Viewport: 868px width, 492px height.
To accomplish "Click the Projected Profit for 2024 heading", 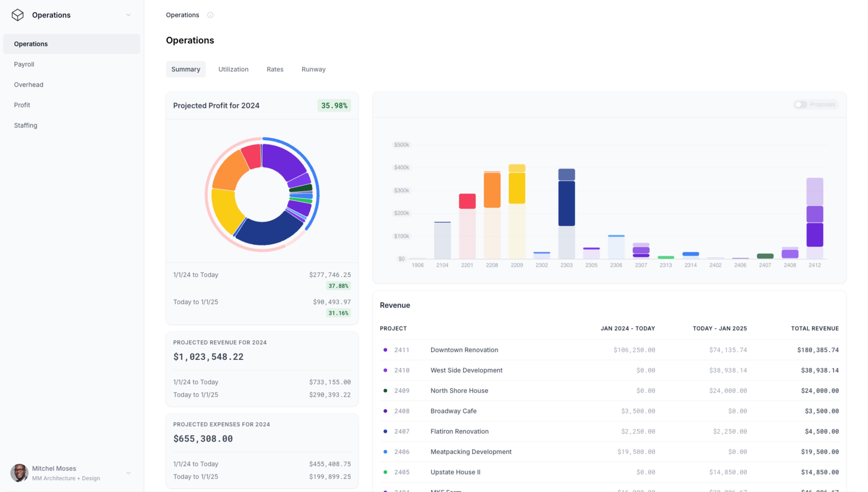I will [216, 105].
